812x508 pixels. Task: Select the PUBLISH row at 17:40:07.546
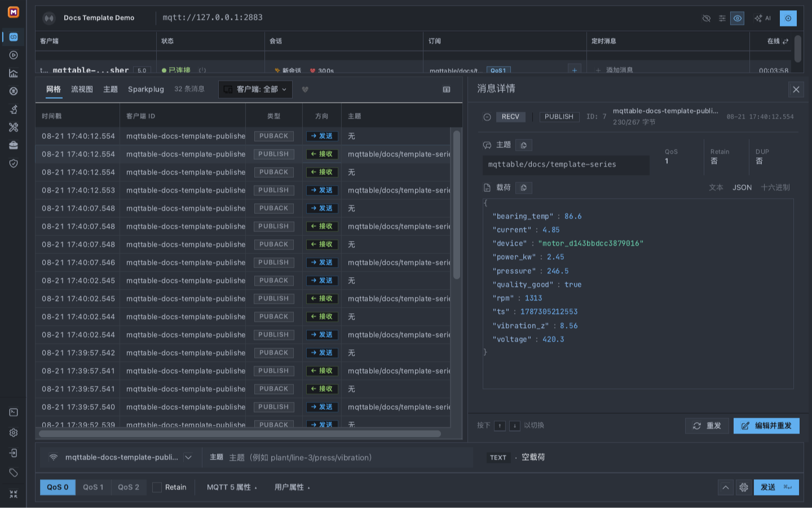click(x=244, y=262)
